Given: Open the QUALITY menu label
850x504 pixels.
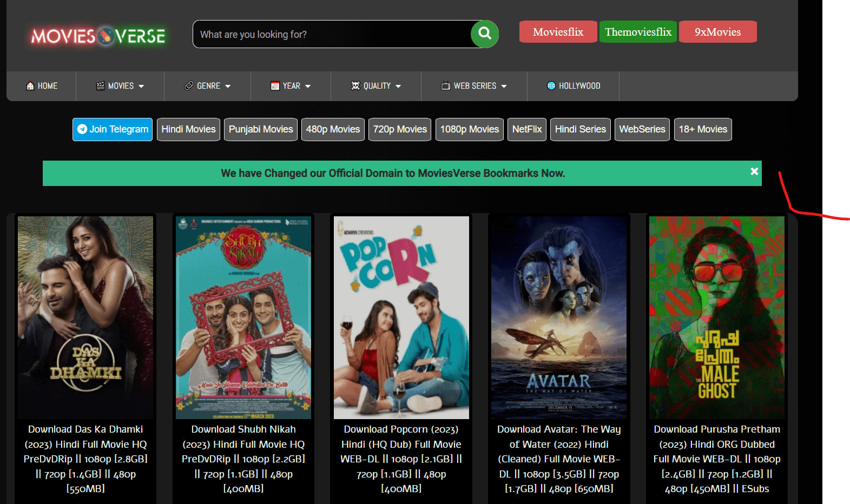Looking at the screenshot, I should pyautogui.click(x=377, y=86).
